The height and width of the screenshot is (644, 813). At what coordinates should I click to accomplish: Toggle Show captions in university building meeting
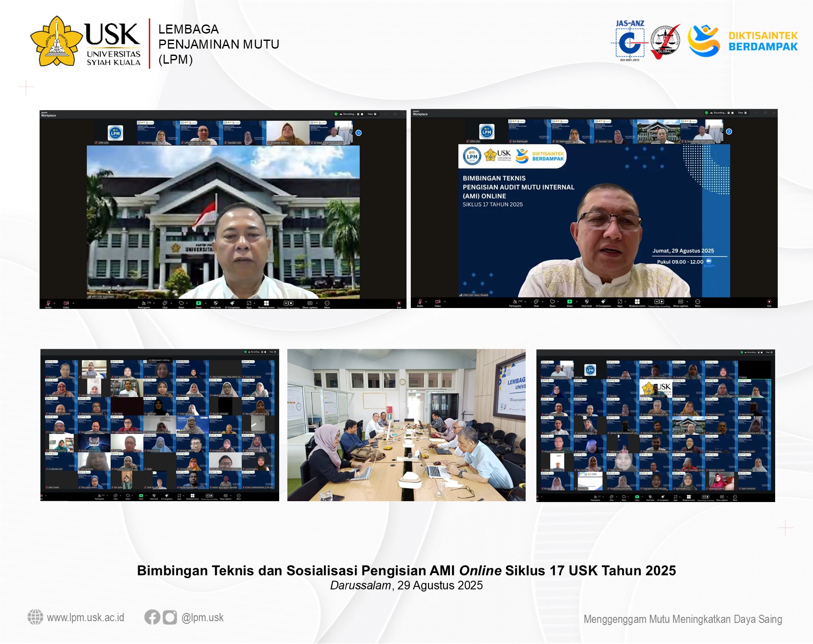pyautogui.click(x=310, y=303)
